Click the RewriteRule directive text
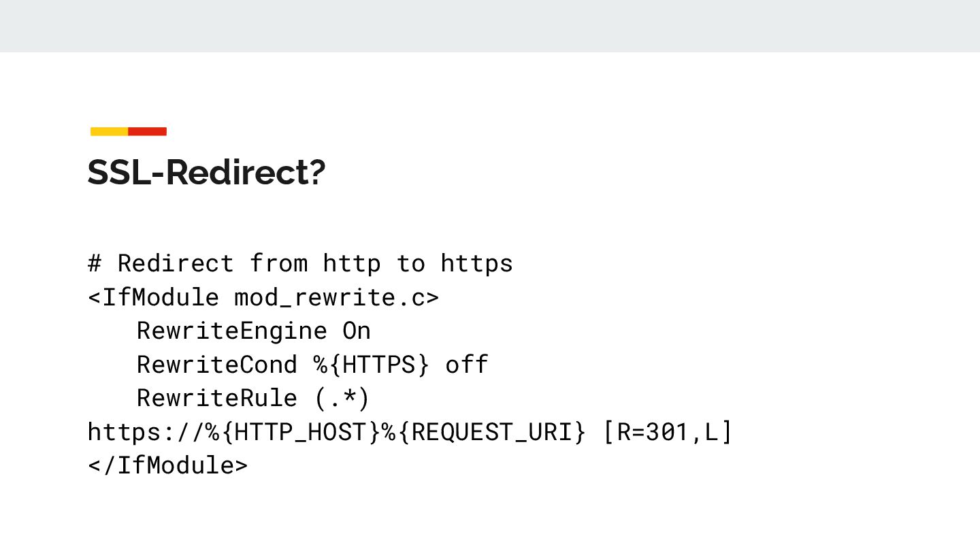The width and height of the screenshot is (980, 551). click(217, 398)
